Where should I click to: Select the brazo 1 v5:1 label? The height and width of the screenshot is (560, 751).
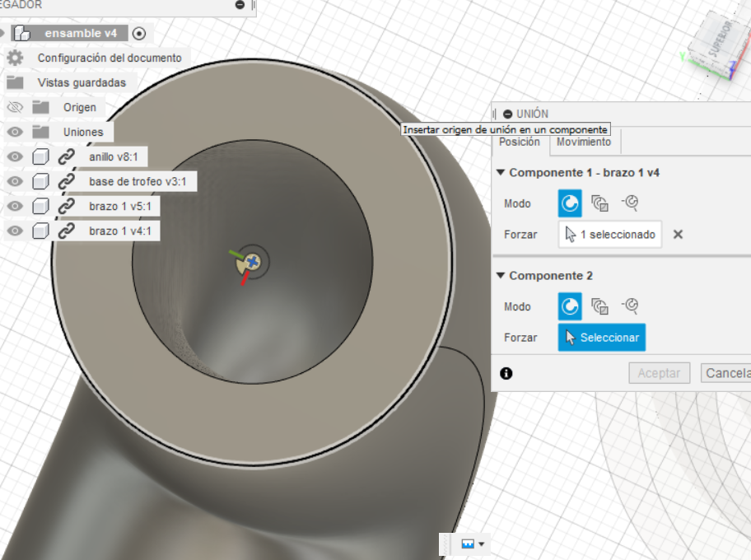(x=120, y=206)
